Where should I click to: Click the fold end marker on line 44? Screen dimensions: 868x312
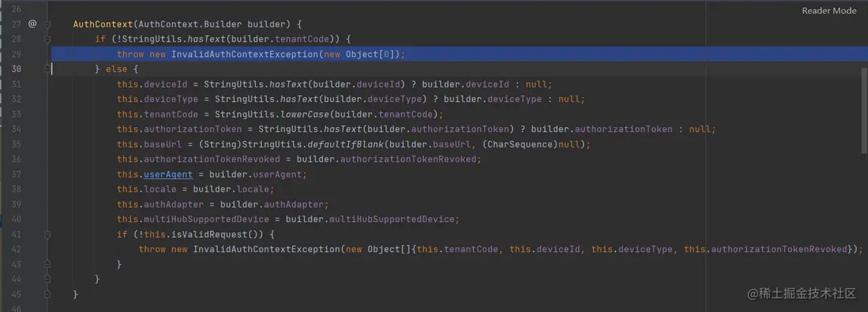[48, 279]
